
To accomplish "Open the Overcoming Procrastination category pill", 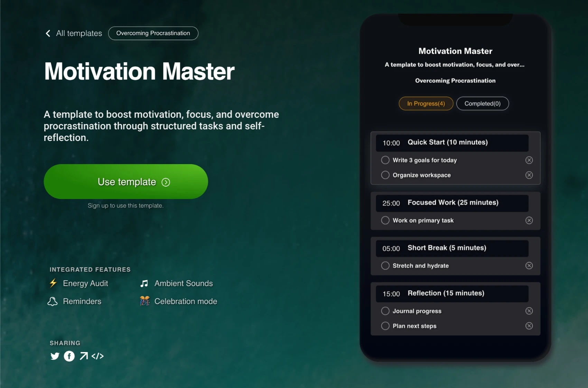I will (x=153, y=33).
